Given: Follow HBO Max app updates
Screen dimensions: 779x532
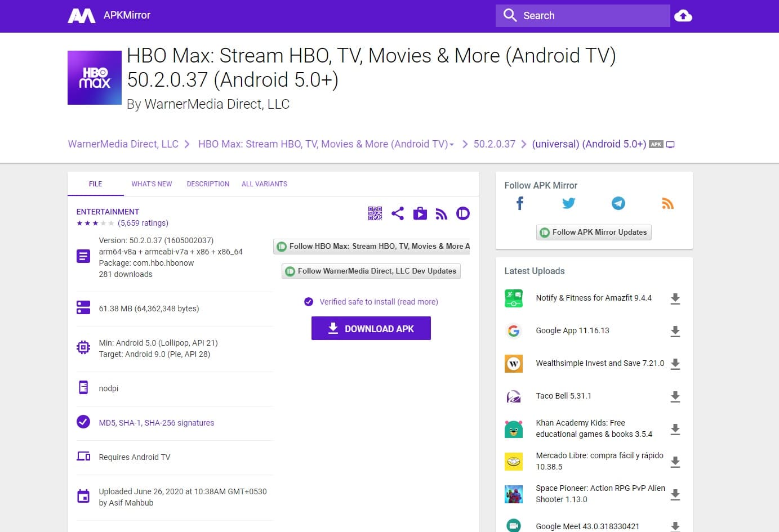Looking at the screenshot, I should point(372,247).
